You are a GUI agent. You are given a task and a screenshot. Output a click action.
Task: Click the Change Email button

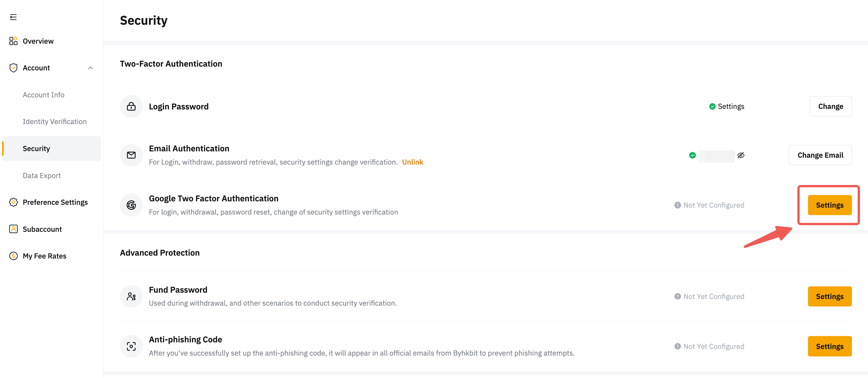[x=820, y=155]
